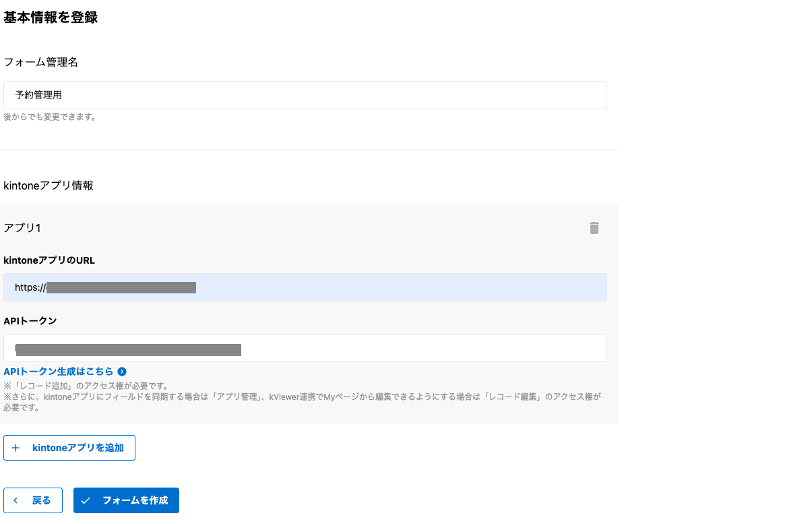The width and height of the screenshot is (812, 524).
Task: Click the 戻る button
Action: tap(32, 500)
